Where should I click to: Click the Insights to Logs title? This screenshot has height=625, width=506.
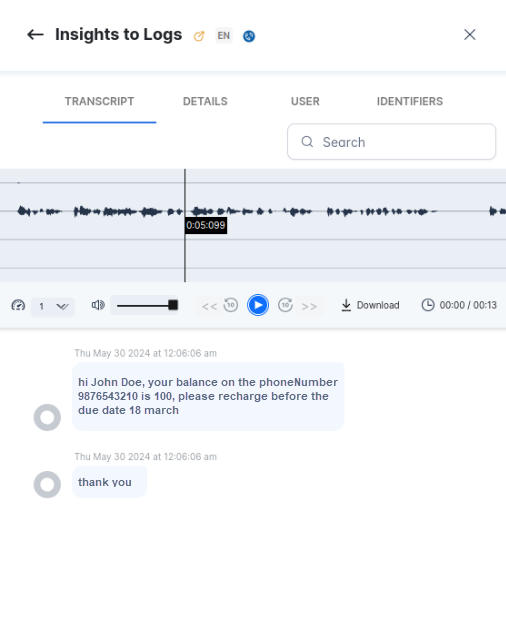point(118,35)
